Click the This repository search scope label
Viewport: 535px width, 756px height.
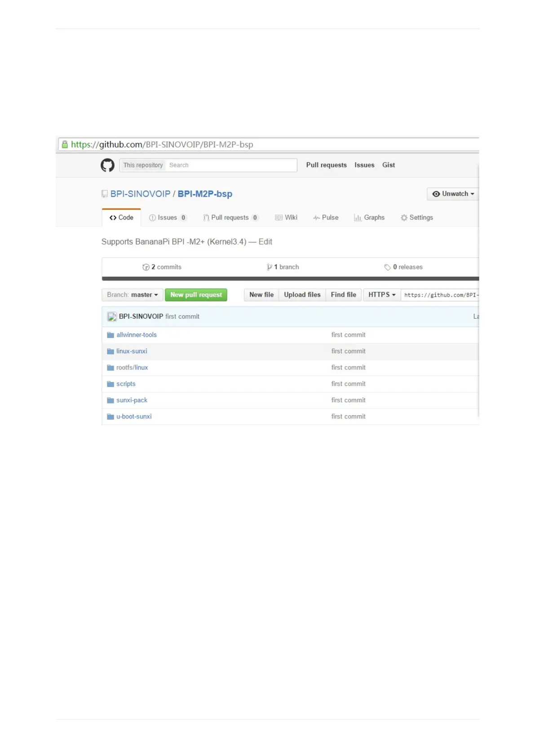[x=143, y=165]
